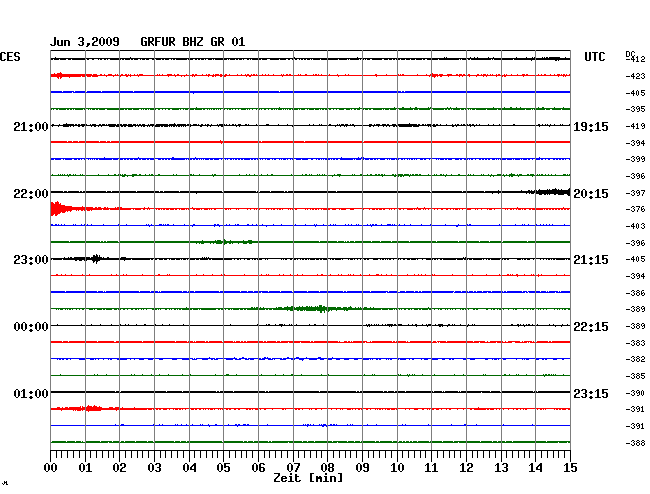Click the date label "Jun 3,2009"
The image size is (650, 494).
(x=85, y=42)
